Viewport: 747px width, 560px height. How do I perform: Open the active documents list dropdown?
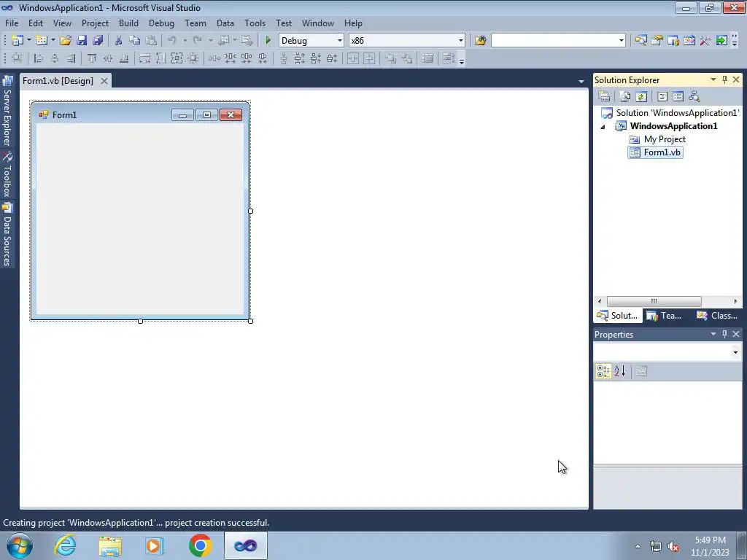[581, 82]
